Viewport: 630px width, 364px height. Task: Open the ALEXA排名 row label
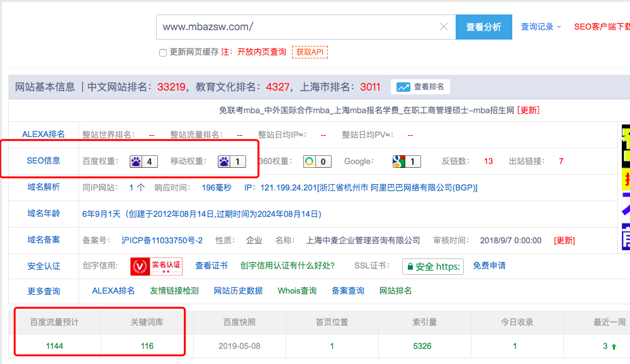43,135
